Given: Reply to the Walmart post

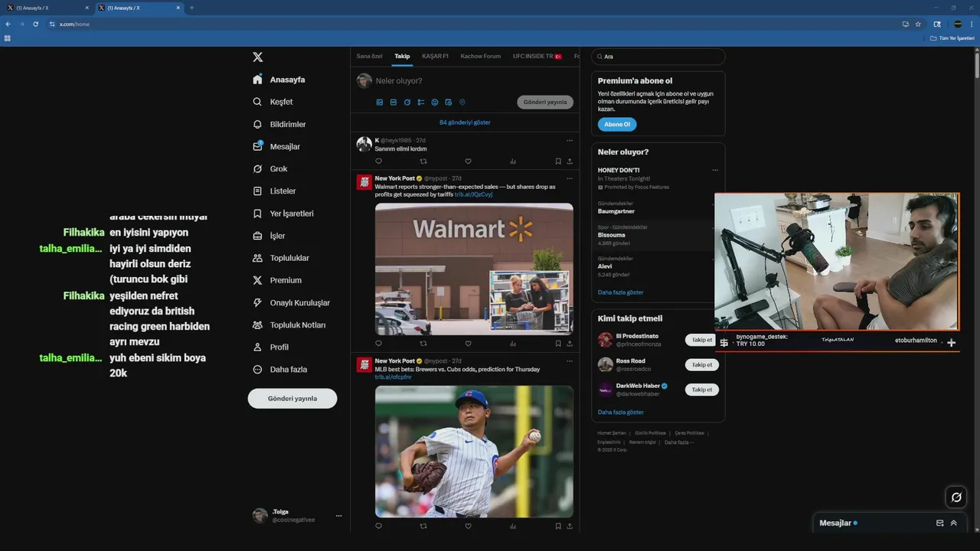Looking at the screenshot, I should pos(378,344).
